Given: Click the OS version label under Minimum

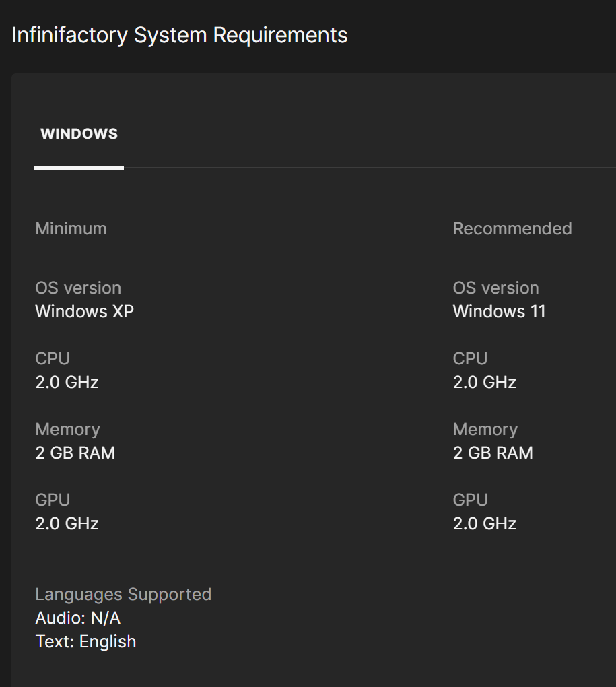Looking at the screenshot, I should point(78,288).
